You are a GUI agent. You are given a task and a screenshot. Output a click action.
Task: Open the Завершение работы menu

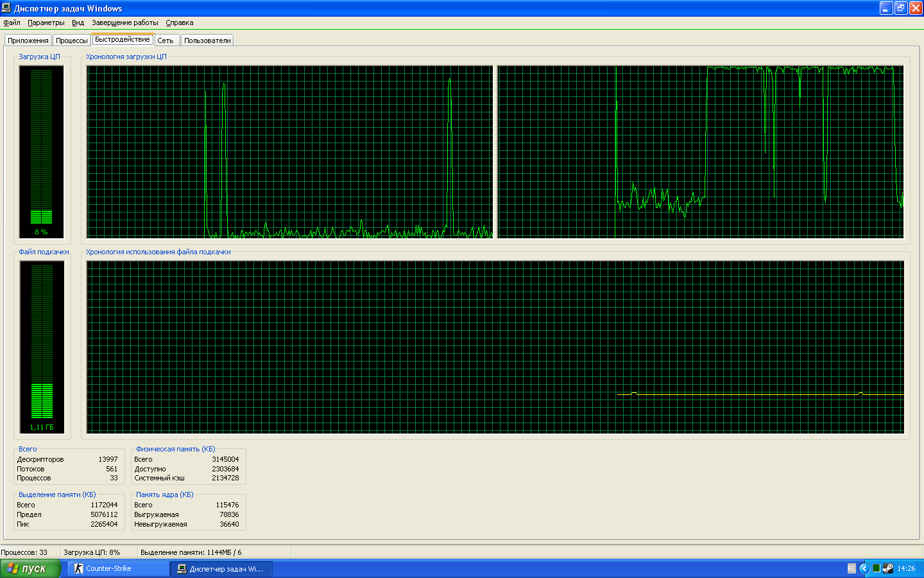click(124, 22)
